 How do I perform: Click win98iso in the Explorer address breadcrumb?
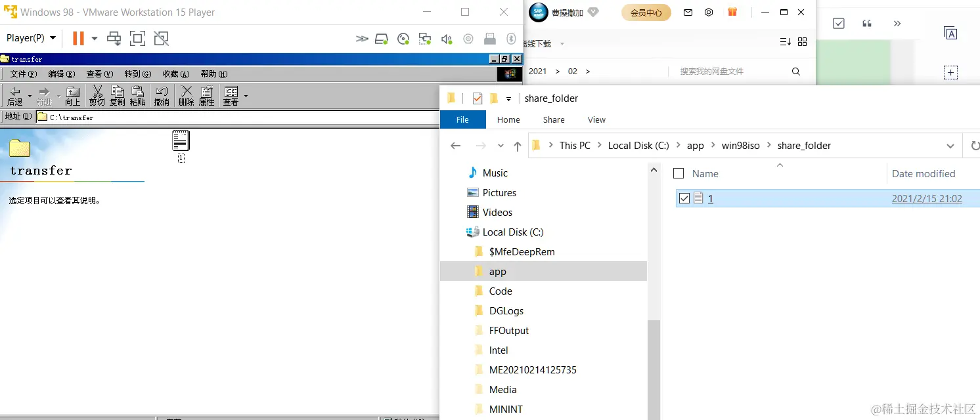pyautogui.click(x=740, y=146)
